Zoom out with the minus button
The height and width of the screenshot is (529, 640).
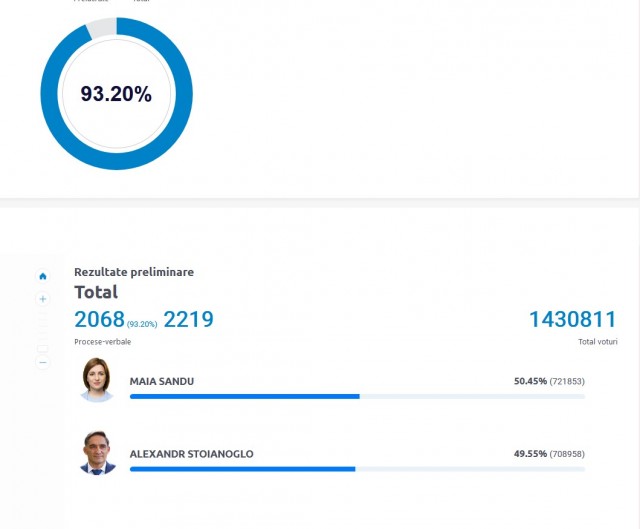[x=43, y=362]
